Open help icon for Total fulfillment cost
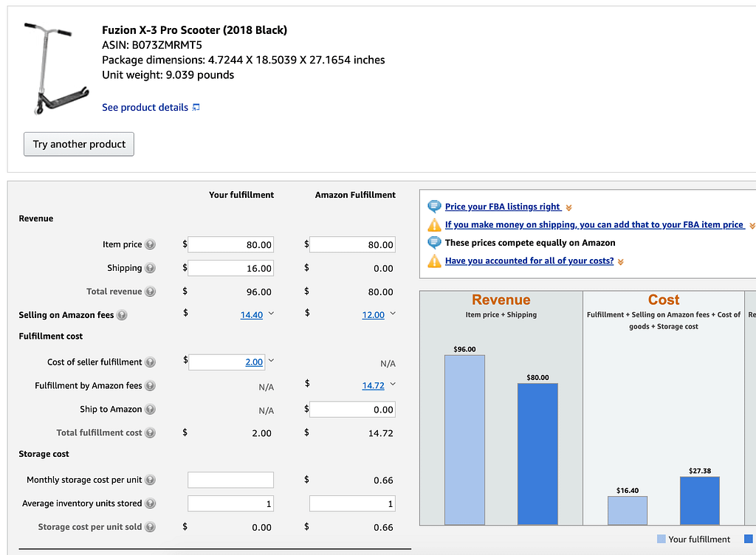756x555 pixels. tap(151, 432)
